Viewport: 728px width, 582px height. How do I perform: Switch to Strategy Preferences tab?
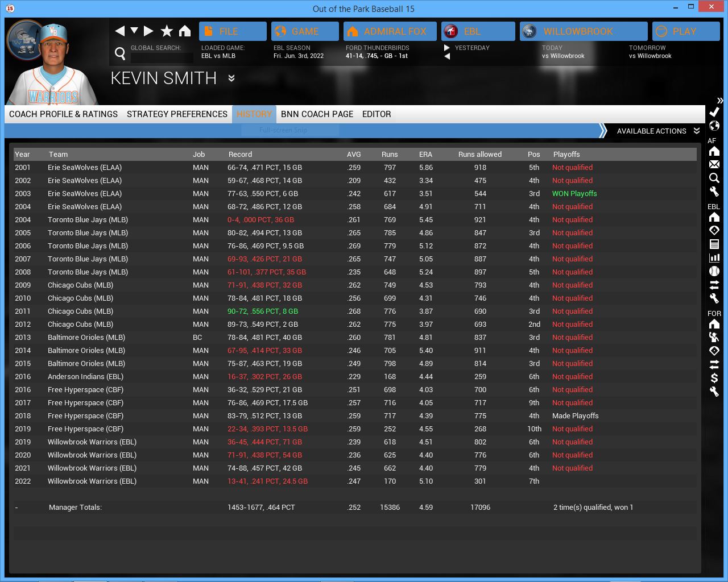[x=177, y=114]
